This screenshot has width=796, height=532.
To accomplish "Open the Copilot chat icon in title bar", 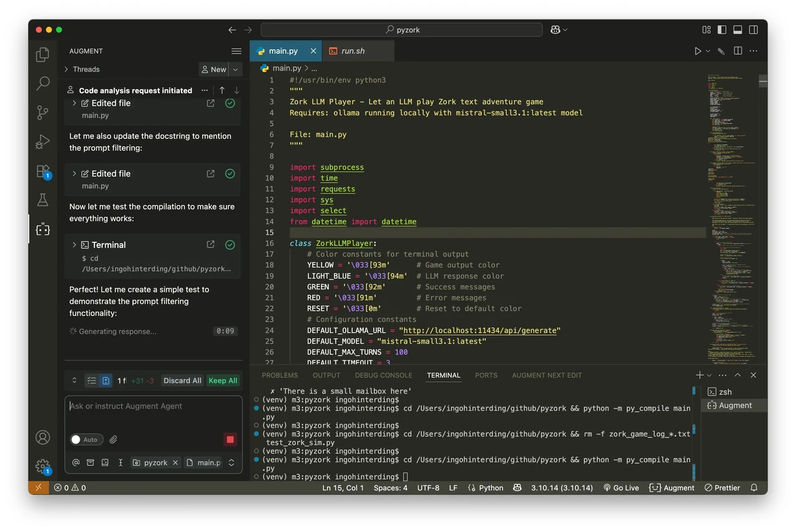I will pos(555,30).
